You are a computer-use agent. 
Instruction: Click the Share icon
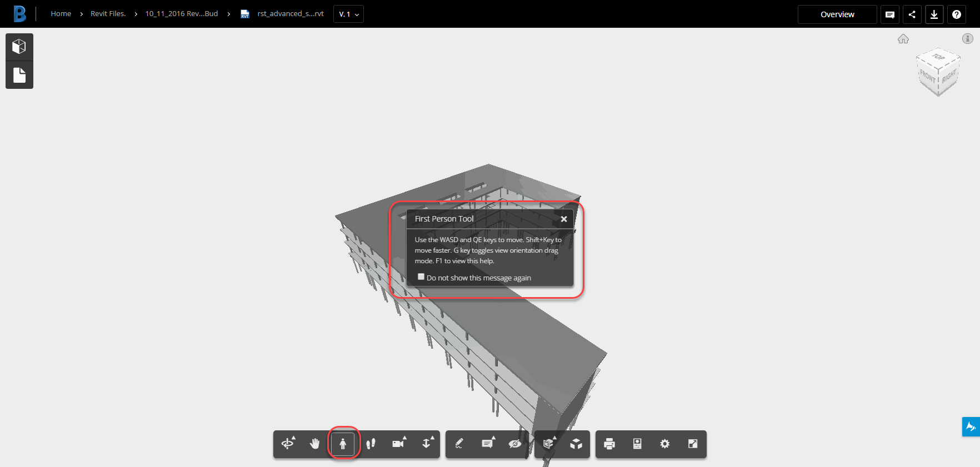coord(912,14)
